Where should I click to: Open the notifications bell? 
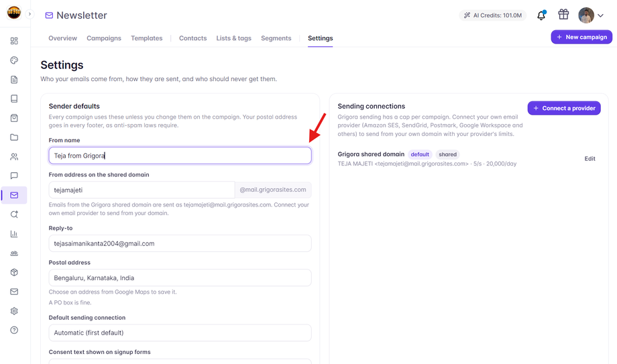[541, 15]
